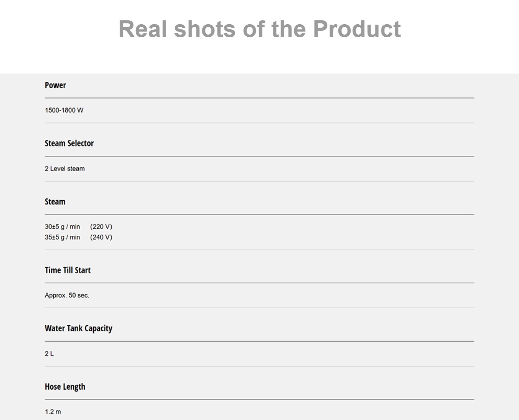The height and width of the screenshot is (420, 519).
Task: Click the 1500-1800 W power value
Action: [64, 110]
